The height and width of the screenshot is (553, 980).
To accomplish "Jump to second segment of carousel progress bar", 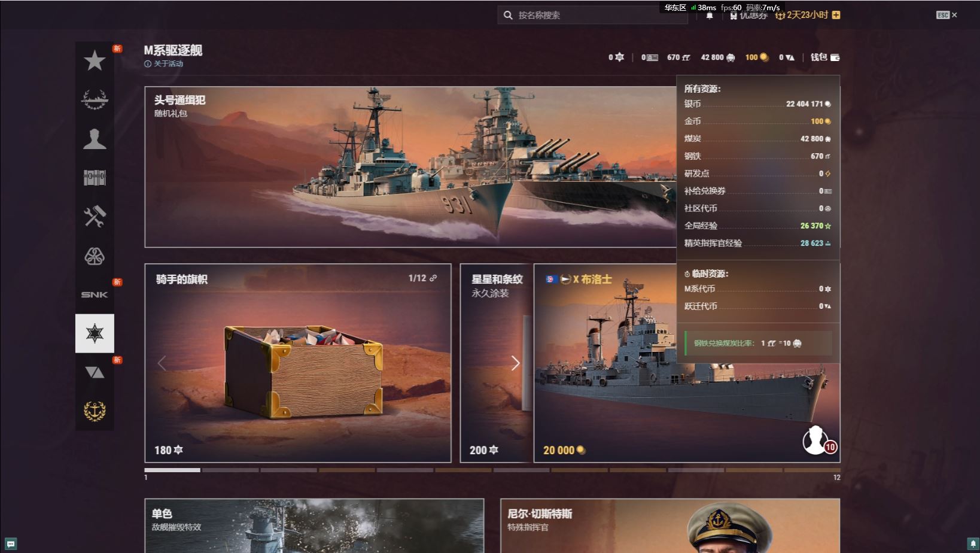I will [230, 470].
